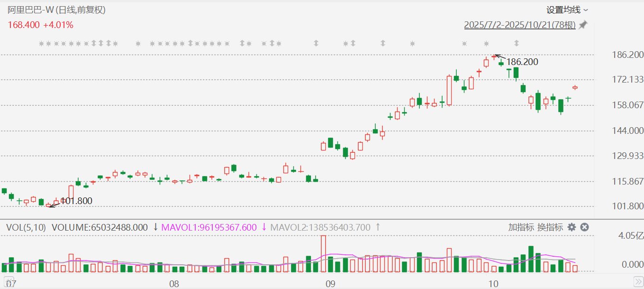The height and width of the screenshot is (289, 644).
Task: Click the rightmost event marker icon
Action: point(487,44)
